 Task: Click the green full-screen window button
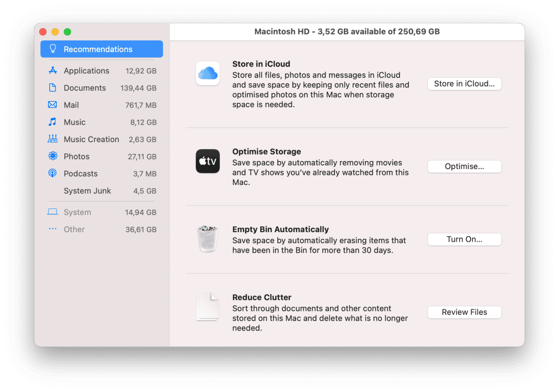67,32
